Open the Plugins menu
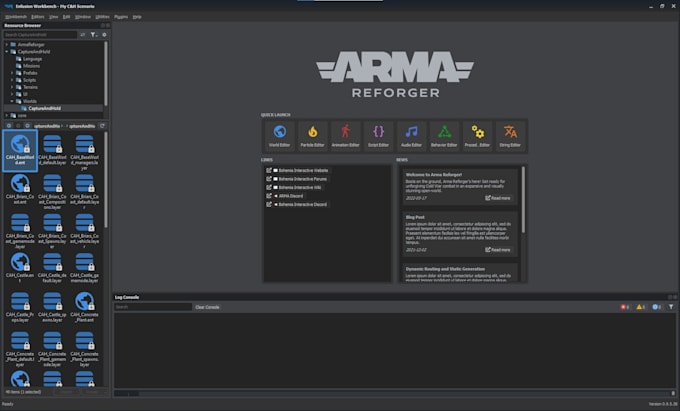Image resolution: width=680 pixels, height=411 pixels. pyautogui.click(x=121, y=17)
